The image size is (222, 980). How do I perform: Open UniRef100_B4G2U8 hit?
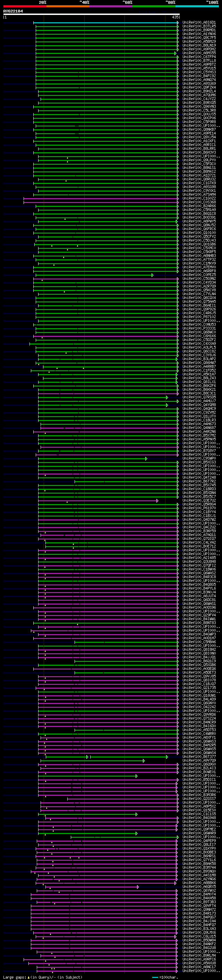pyautogui.click(x=199, y=948)
